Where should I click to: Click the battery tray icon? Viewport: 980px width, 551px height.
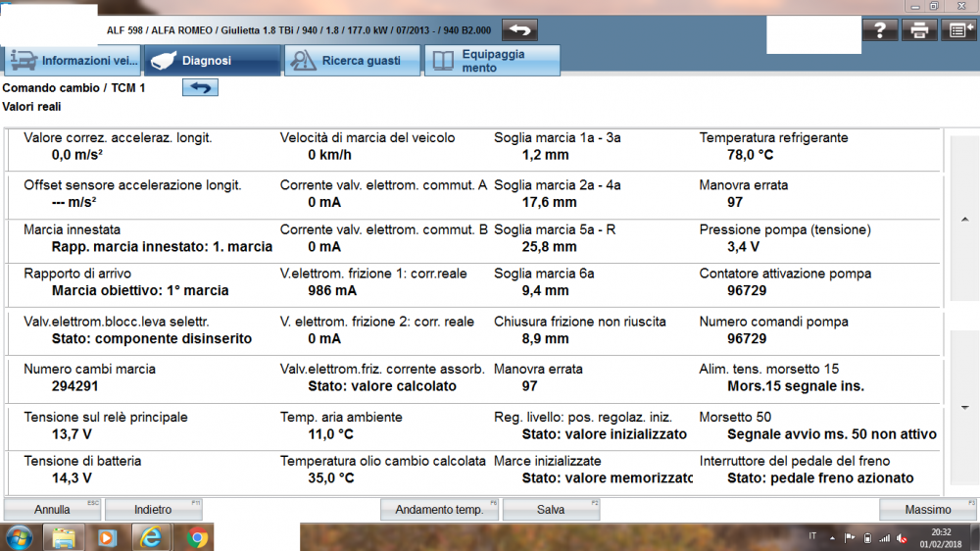pos(867,538)
